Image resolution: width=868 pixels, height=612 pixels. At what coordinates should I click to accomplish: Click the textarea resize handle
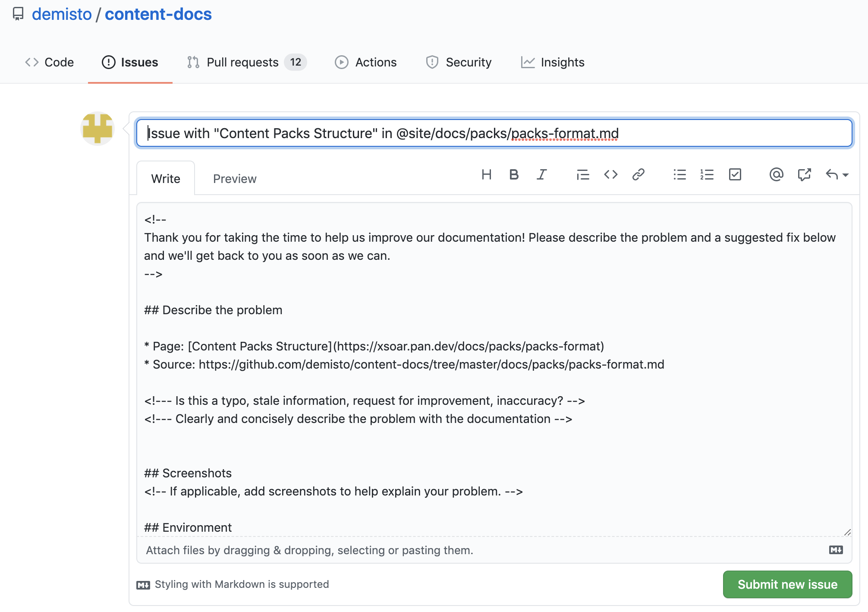click(x=847, y=532)
